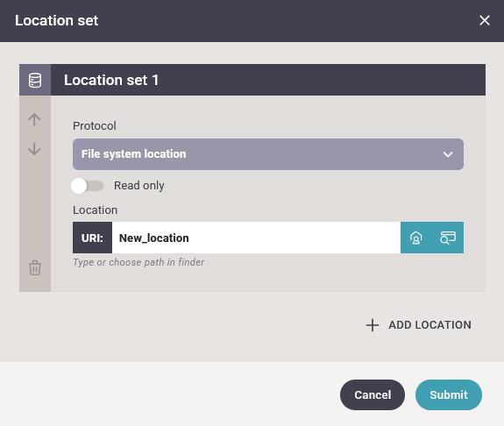Open the path finder browse icon
Image resolution: width=504 pixels, height=426 pixels.
tap(448, 238)
